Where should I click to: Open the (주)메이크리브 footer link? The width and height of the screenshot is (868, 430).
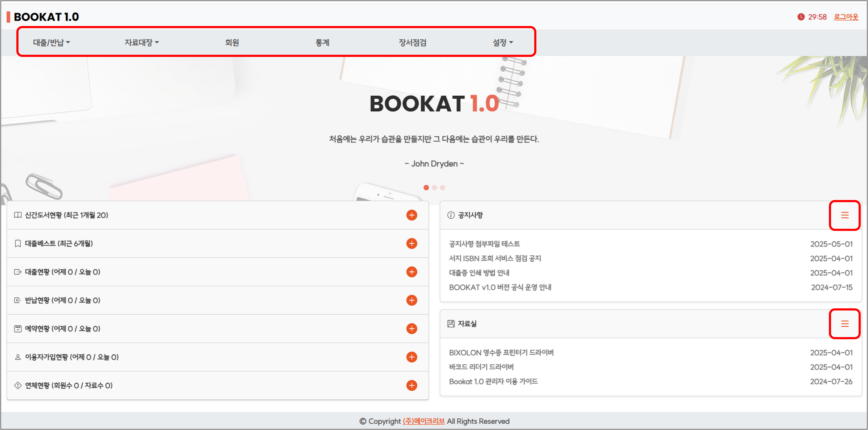click(424, 421)
